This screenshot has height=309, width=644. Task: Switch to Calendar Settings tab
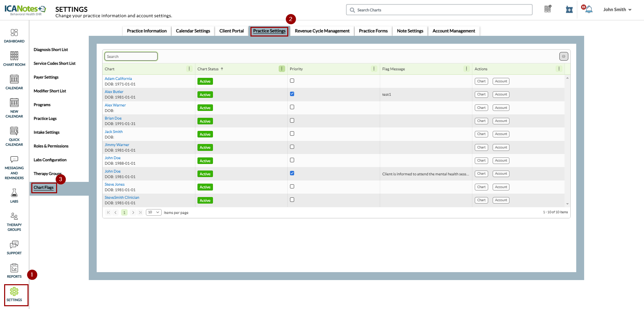pyautogui.click(x=193, y=31)
